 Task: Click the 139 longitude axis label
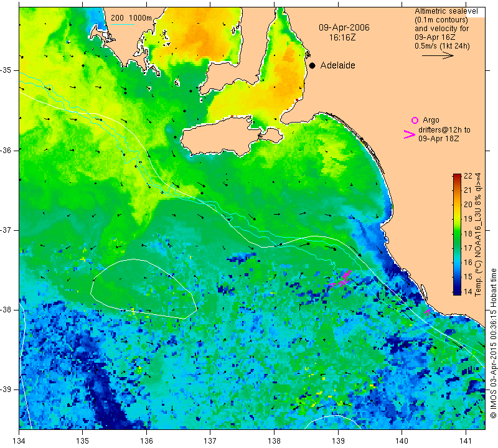pyautogui.click(x=338, y=441)
